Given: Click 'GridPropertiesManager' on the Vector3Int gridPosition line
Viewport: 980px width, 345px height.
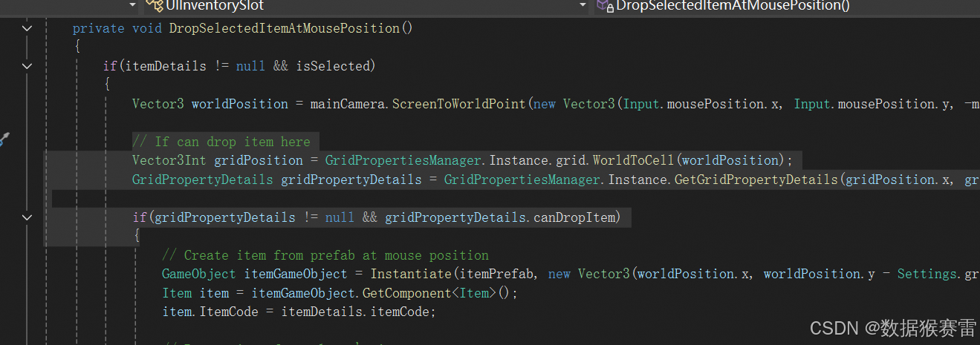Looking at the screenshot, I should 403,160.
